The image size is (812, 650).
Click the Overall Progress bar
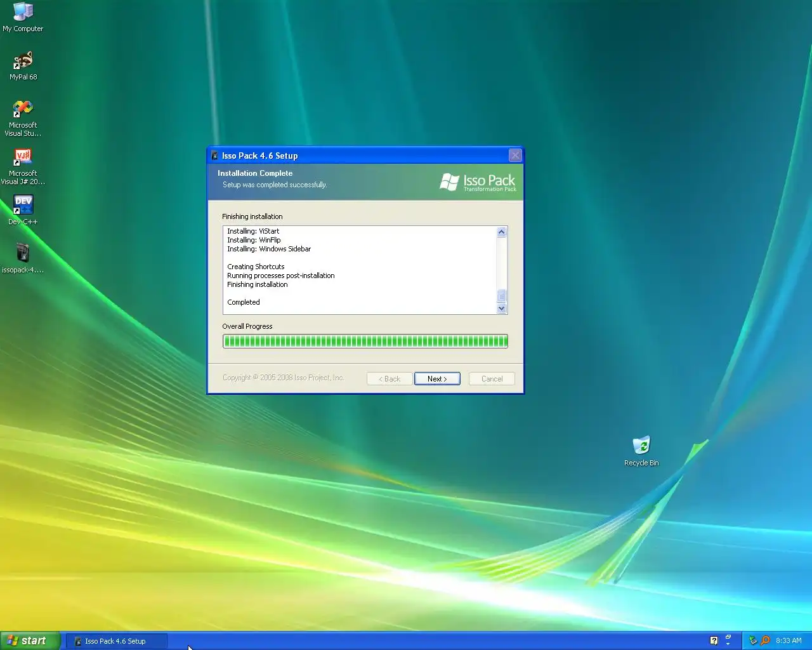(x=365, y=341)
